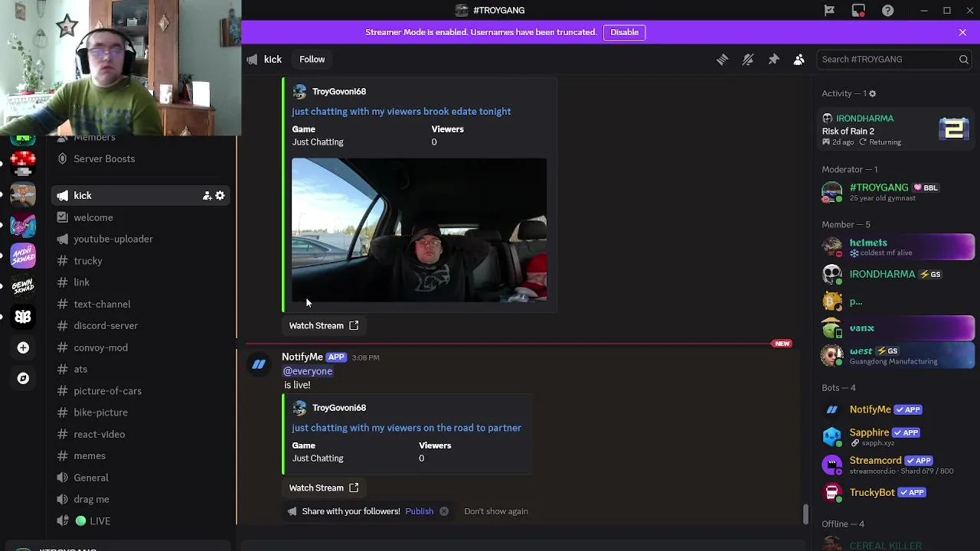This screenshot has width=980, height=551.
Task: Follow the kick announcement channel
Action: coord(312,59)
